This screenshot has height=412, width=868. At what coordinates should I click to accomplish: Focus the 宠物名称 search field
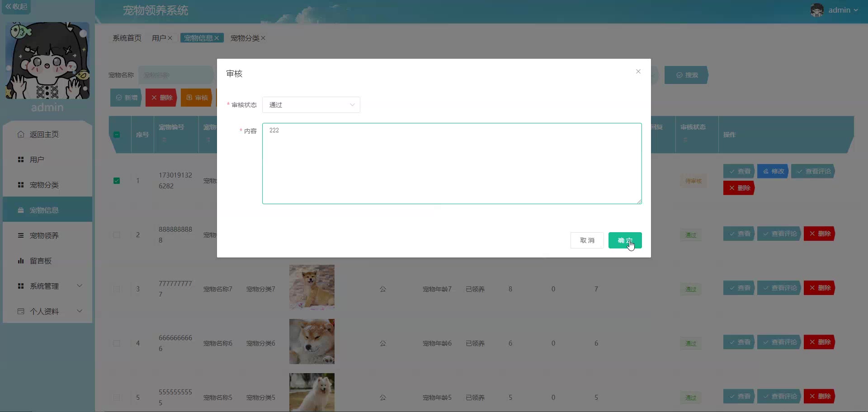pos(176,75)
